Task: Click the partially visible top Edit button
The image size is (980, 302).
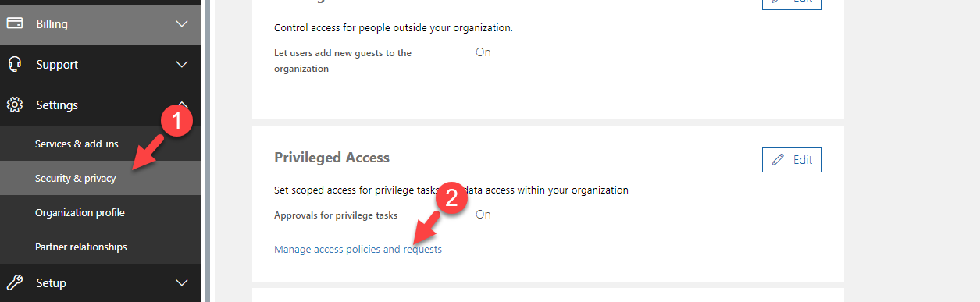Action: point(792,4)
